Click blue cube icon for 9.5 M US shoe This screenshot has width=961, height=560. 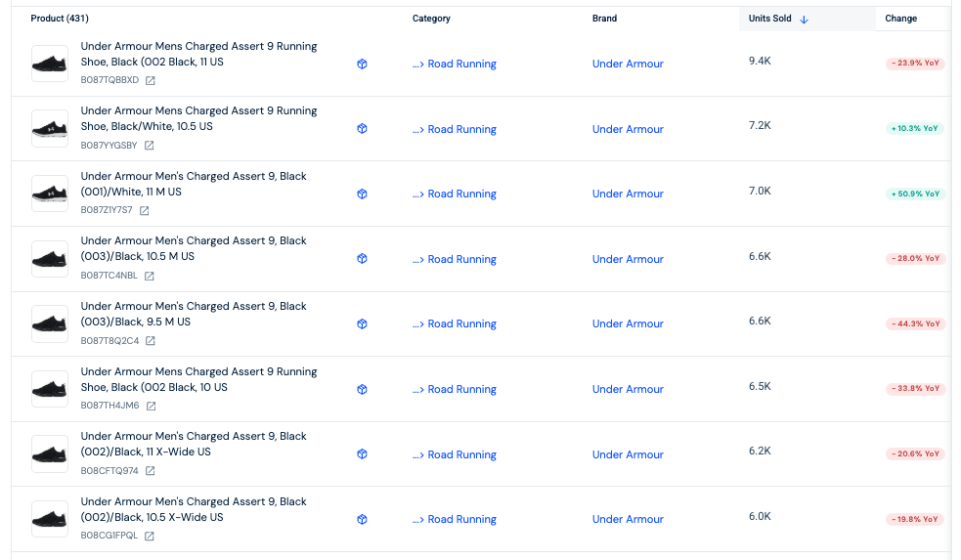pyautogui.click(x=362, y=324)
